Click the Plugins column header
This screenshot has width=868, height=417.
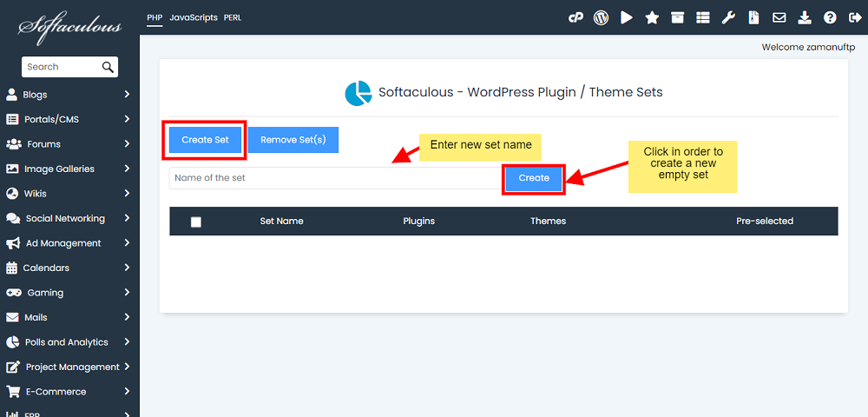pos(419,221)
